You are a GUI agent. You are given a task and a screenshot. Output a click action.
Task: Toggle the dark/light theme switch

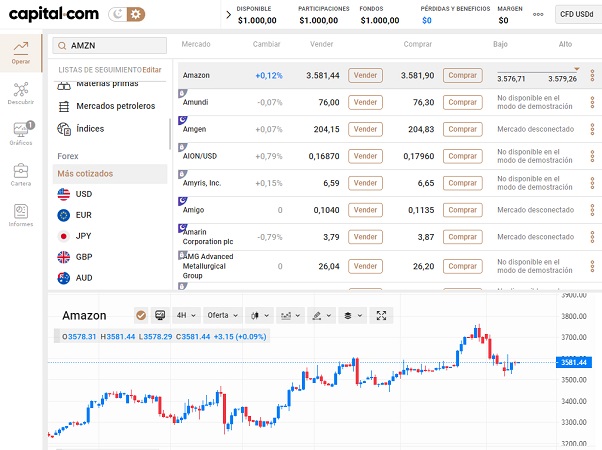click(127, 15)
